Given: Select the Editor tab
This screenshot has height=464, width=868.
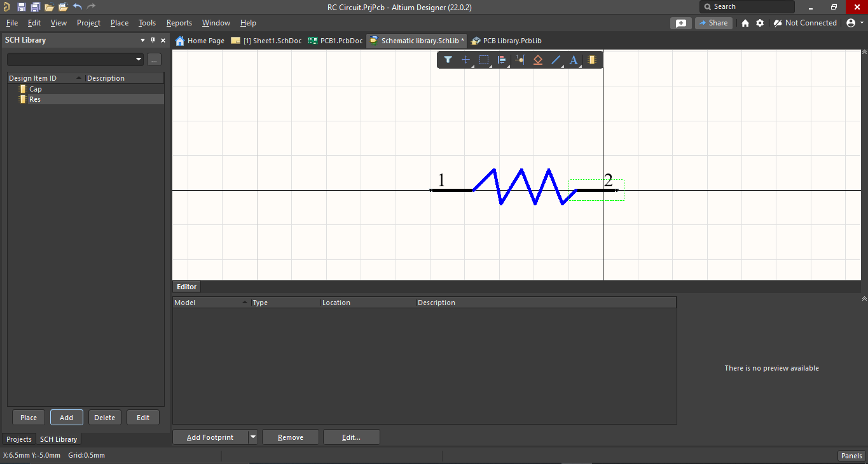Looking at the screenshot, I should click(x=186, y=287).
